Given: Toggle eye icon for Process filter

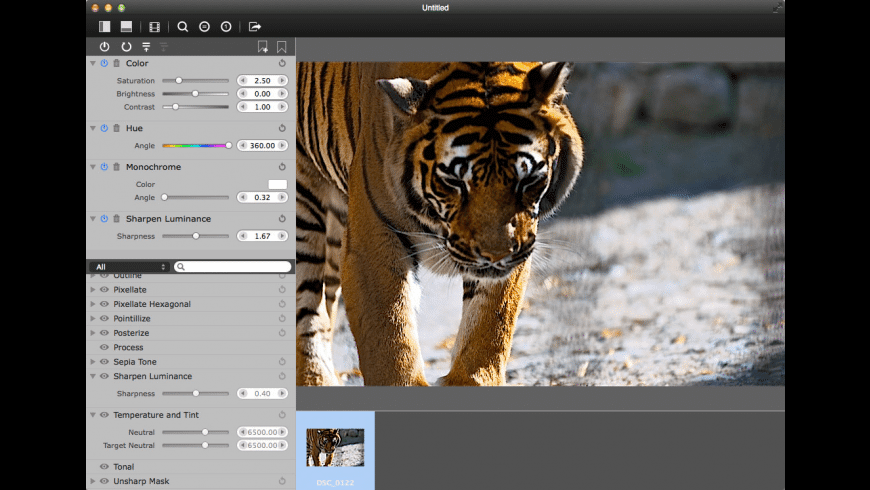Looking at the screenshot, I should (x=104, y=347).
